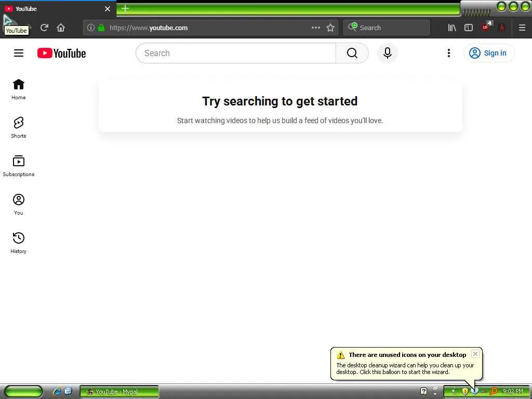Show site information icon in address bar
Viewport: 532px width, 399px height.
pos(90,28)
